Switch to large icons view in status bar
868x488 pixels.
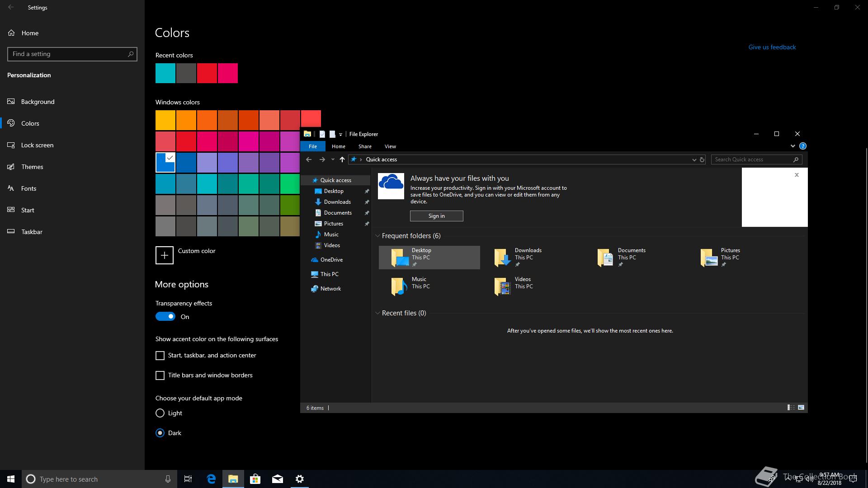pos(801,408)
